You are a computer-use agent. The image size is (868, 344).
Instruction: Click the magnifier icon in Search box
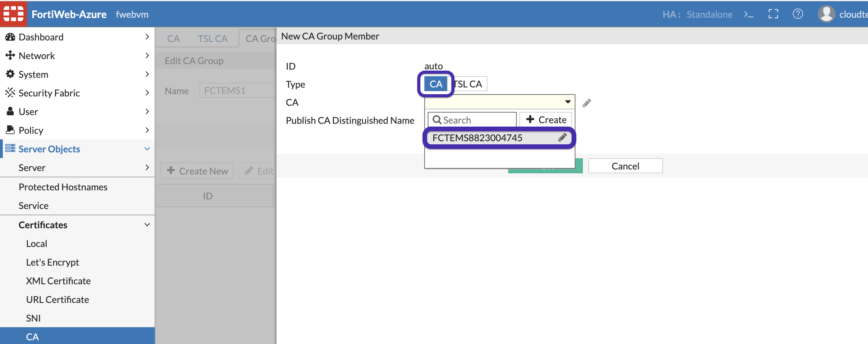437,120
